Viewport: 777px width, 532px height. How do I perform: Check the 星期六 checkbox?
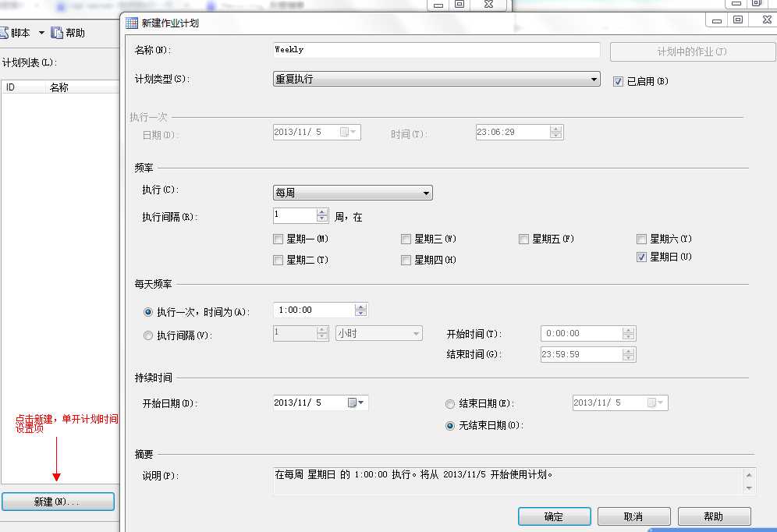click(x=641, y=239)
